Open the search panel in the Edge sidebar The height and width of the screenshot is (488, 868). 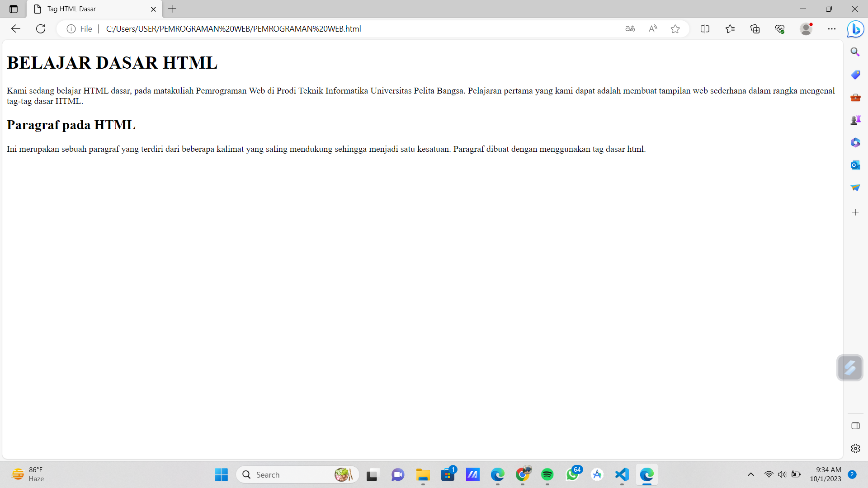click(855, 52)
